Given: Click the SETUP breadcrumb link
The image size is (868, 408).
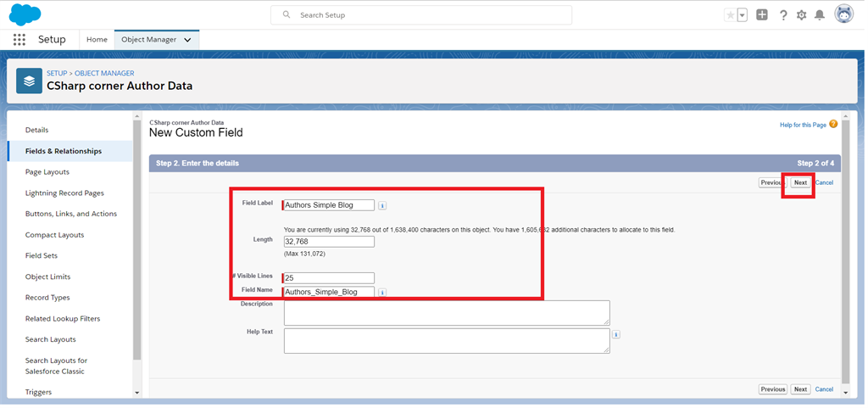Looking at the screenshot, I should click(x=57, y=73).
